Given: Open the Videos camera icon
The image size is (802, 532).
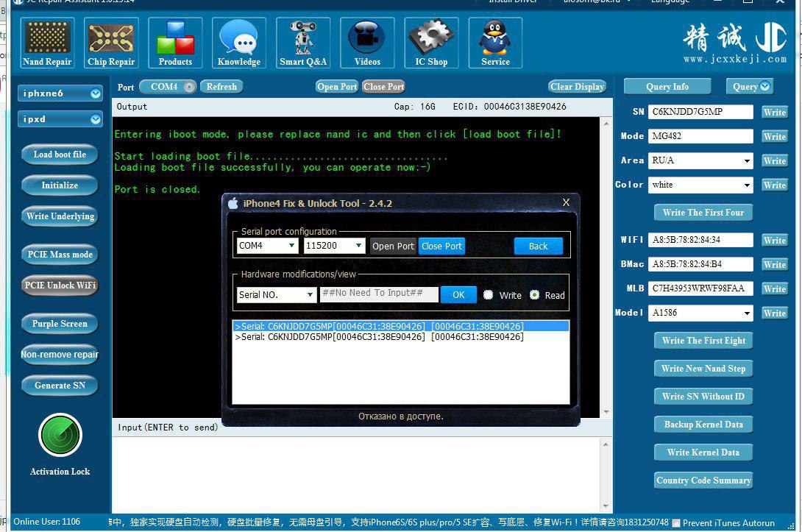Looking at the screenshot, I should pyautogui.click(x=367, y=43).
